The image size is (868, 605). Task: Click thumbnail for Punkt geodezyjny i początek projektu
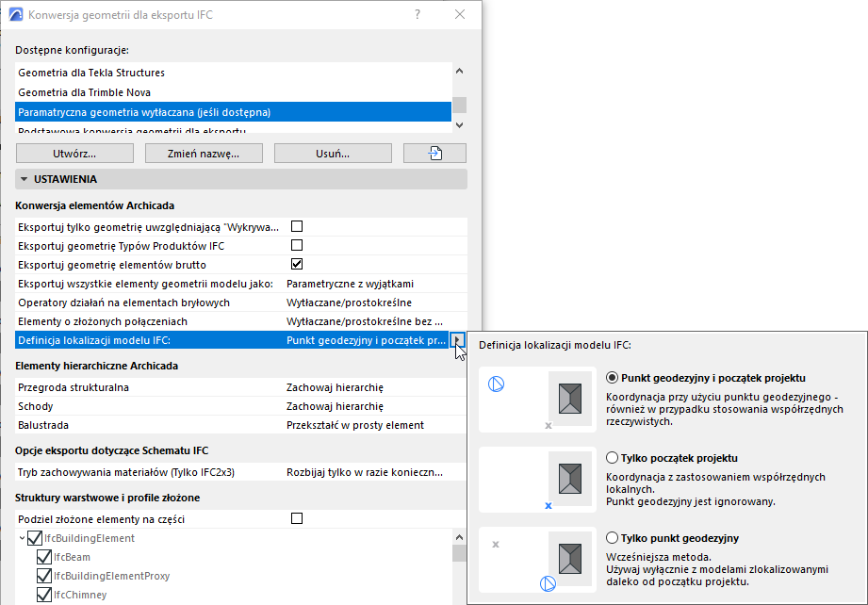pos(537,399)
